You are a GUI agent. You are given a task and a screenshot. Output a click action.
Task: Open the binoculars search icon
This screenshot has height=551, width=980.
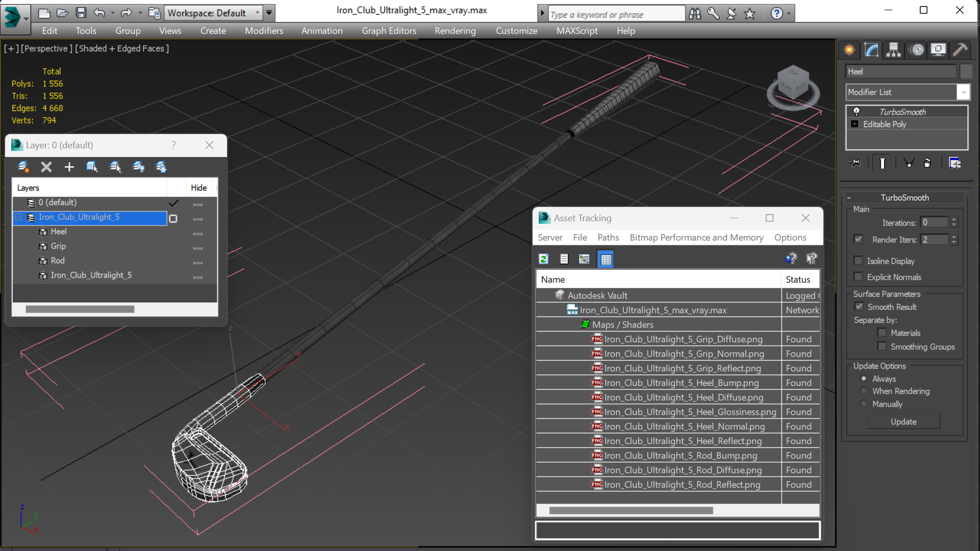click(695, 14)
